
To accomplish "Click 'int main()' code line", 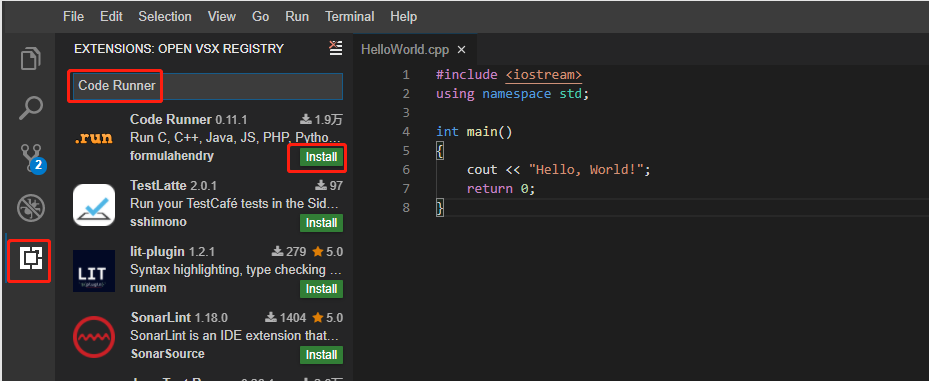I will click(x=474, y=132).
